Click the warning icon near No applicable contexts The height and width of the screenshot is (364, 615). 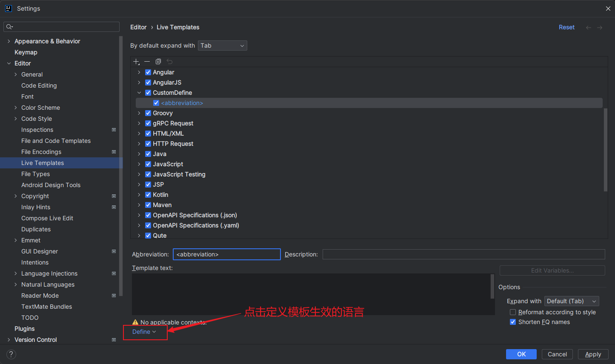pyautogui.click(x=135, y=322)
